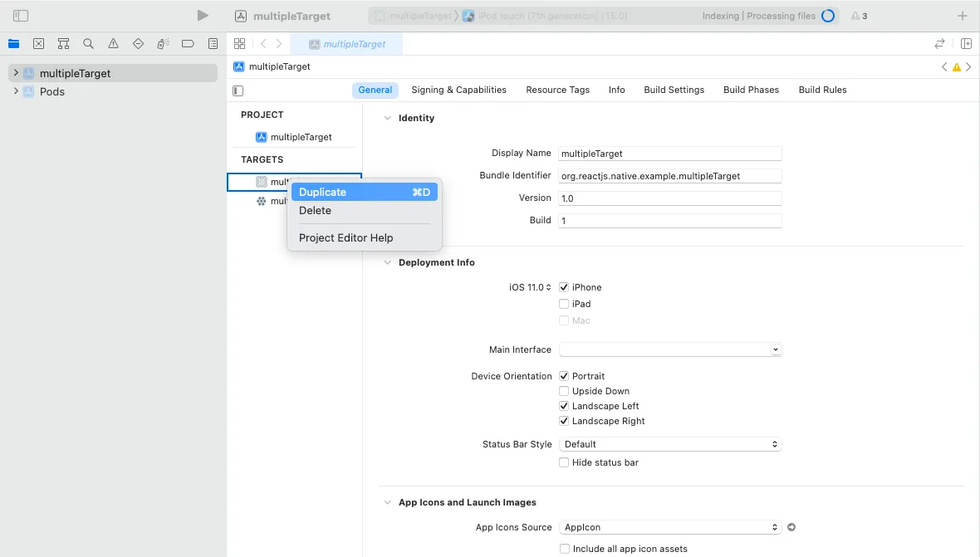Toggle Landscape Left orientation
980x557 pixels.
(564, 406)
